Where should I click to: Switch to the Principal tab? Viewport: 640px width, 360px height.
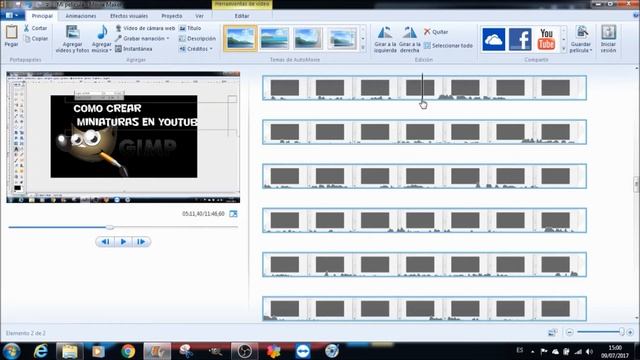(x=42, y=16)
